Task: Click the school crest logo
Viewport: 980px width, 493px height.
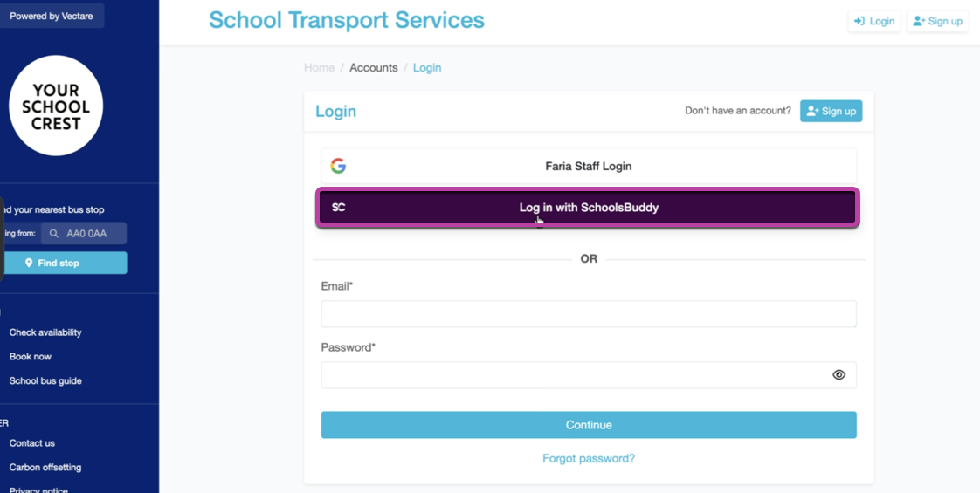Action: pos(56,106)
